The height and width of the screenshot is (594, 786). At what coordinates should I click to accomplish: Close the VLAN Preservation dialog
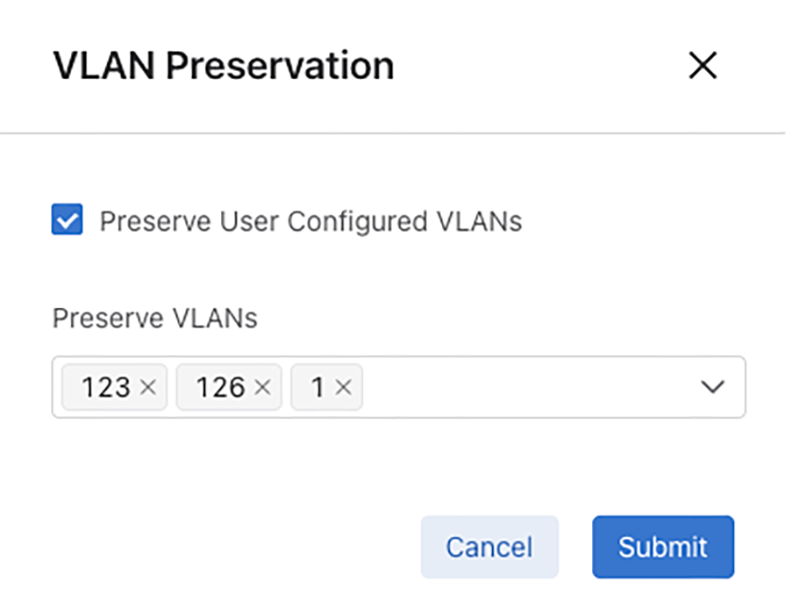point(703,66)
